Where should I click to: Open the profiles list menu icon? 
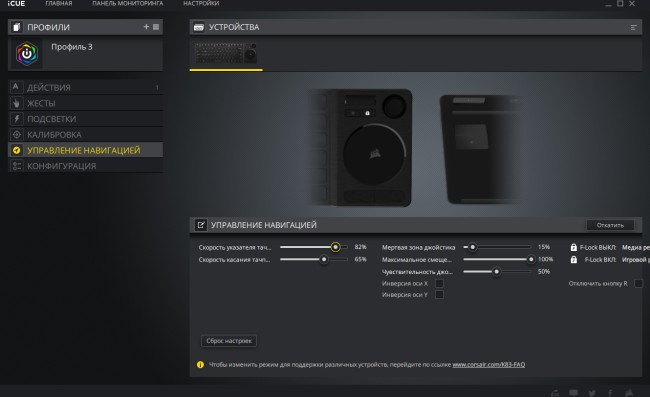(x=156, y=27)
